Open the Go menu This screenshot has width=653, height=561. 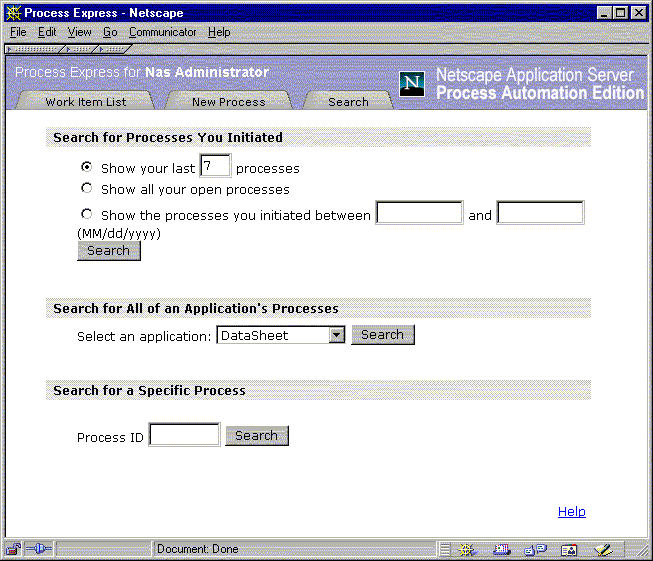[x=110, y=32]
